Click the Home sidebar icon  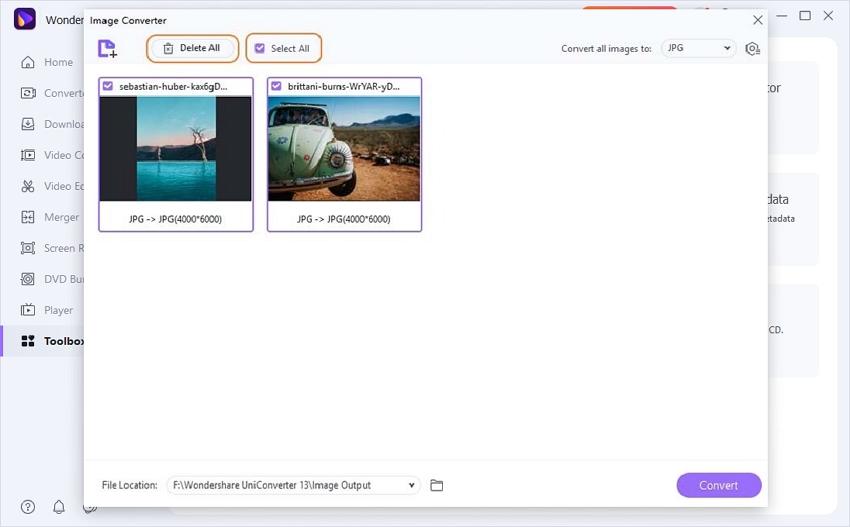point(28,62)
